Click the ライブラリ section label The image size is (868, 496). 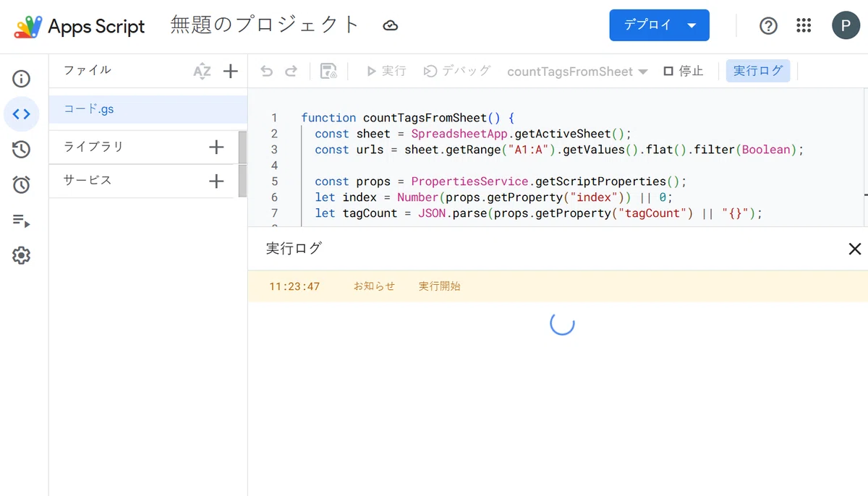[93, 147]
